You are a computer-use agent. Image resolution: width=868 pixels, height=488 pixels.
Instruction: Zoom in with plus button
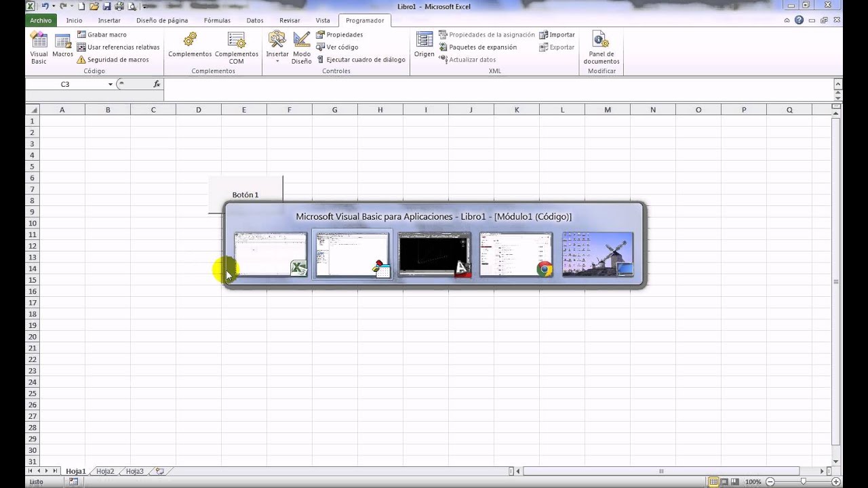coord(836,482)
